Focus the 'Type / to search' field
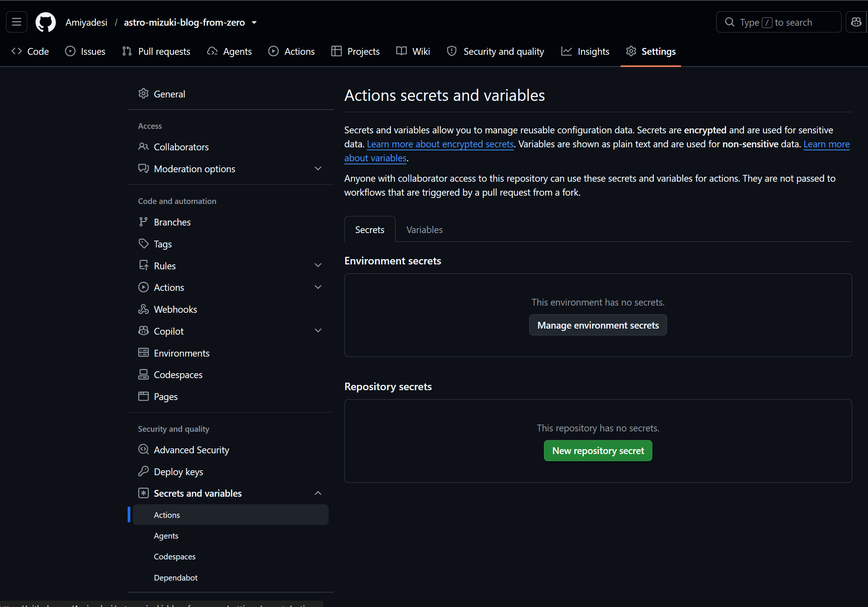The height and width of the screenshot is (607, 868). click(778, 22)
